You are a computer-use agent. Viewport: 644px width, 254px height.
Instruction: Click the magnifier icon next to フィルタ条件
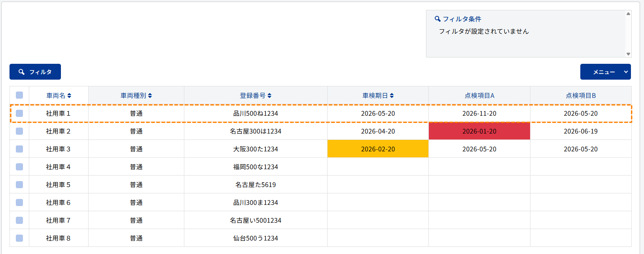[x=438, y=19]
